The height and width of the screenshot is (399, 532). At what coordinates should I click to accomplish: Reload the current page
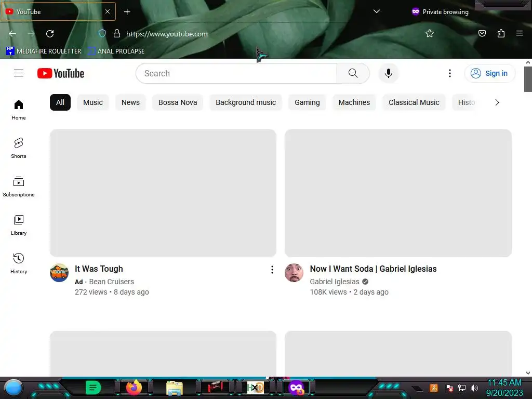click(50, 34)
